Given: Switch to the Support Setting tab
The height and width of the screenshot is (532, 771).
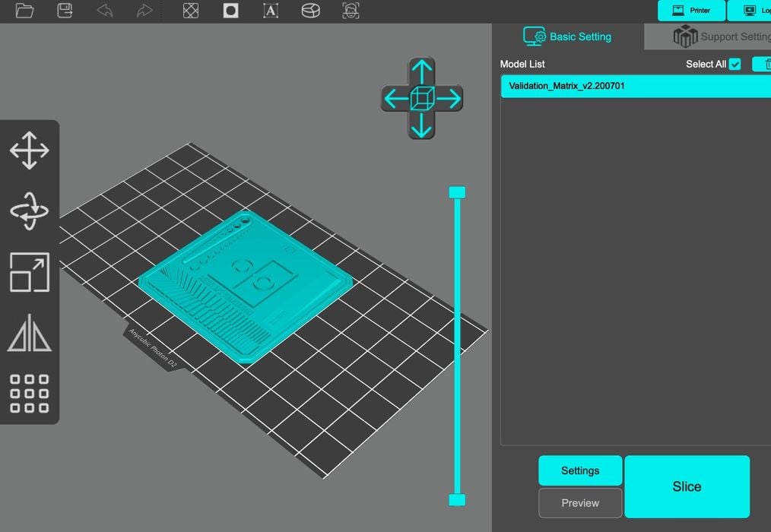Looking at the screenshot, I should coord(721,36).
